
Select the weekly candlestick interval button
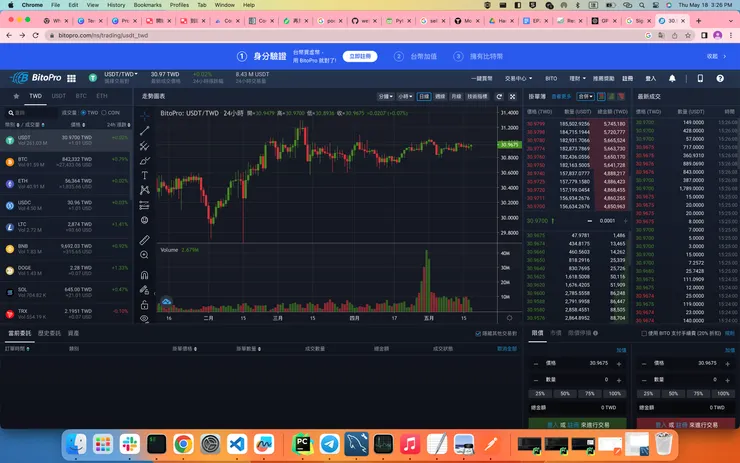point(440,96)
